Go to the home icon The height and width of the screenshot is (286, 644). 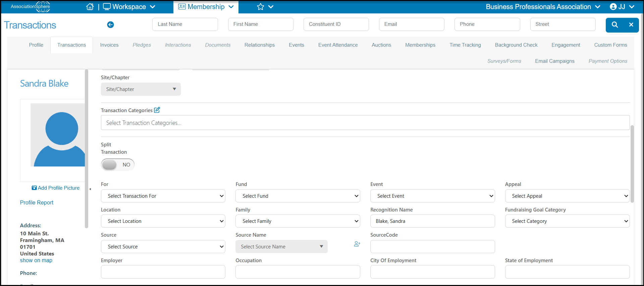(x=90, y=7)
